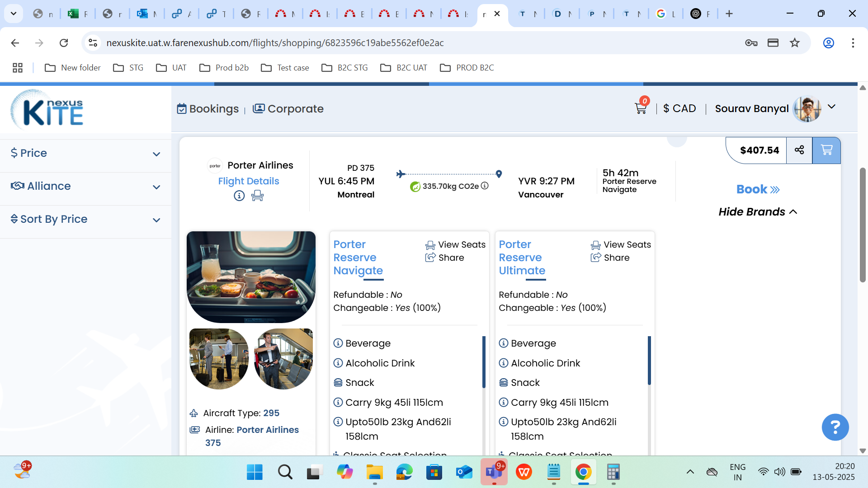The image size is (868, 488).
Task: View Seats for Porter Reserve Ultimate
Action: point(621,244)
